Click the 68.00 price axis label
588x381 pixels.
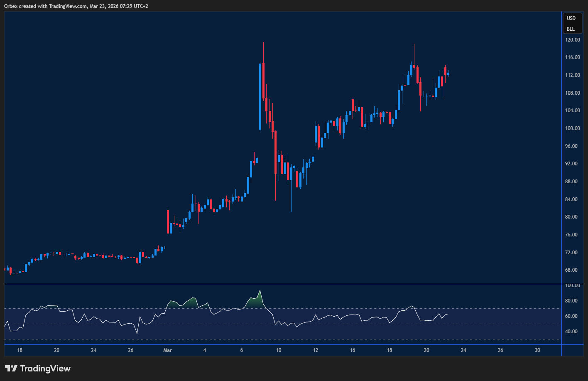tap(573, 270)
